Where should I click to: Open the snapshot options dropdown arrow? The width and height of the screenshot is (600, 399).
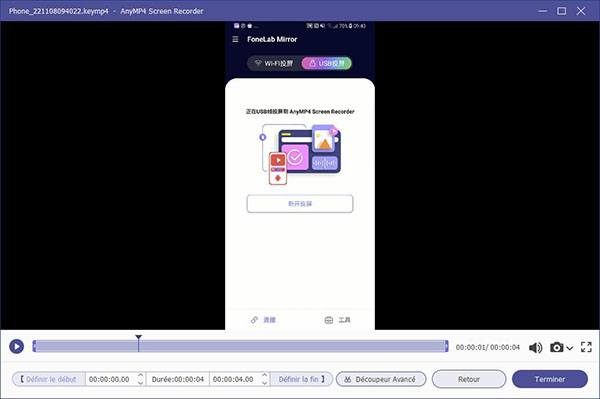coord(570,348)
